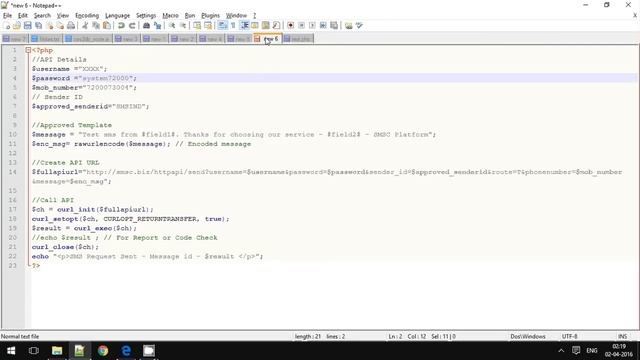The image size is (640, 360).
Task: Open the Windows Start menu
Action: pos(11,351)
